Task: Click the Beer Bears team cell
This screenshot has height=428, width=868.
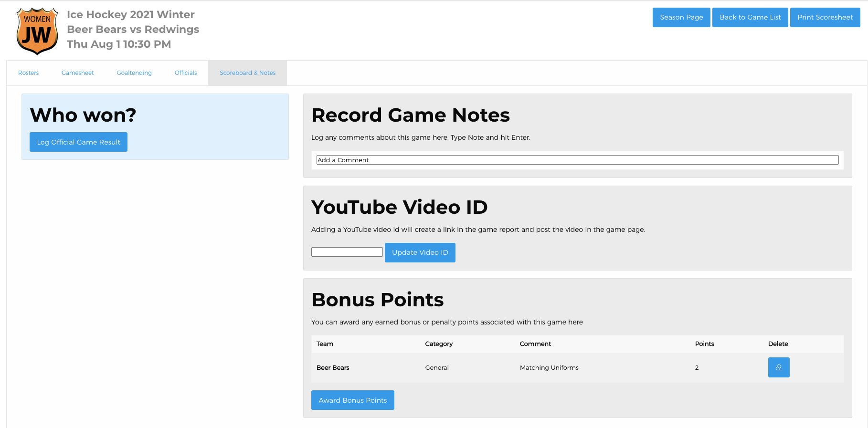Action: (333, 368)
